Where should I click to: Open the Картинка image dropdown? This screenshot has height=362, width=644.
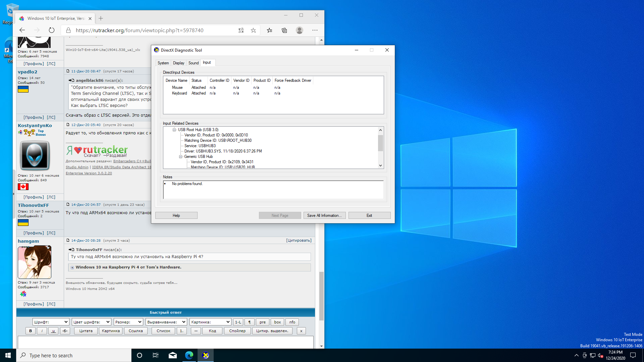point(210,322)
